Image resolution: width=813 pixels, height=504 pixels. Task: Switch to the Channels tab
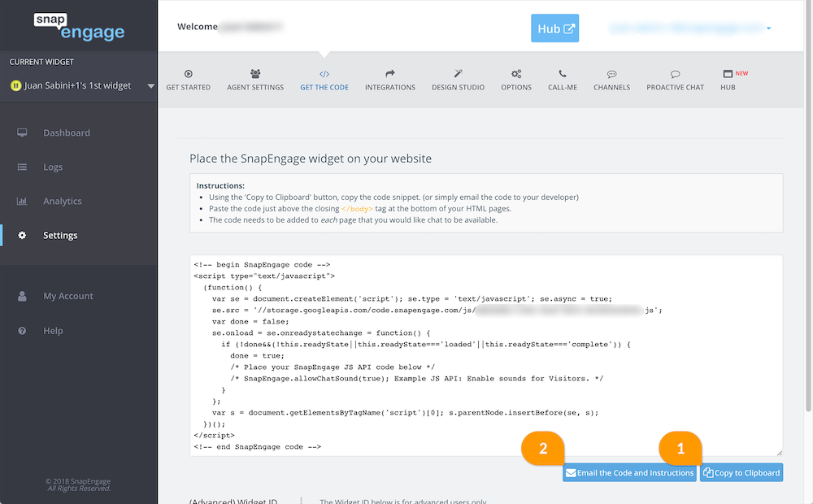612,80
